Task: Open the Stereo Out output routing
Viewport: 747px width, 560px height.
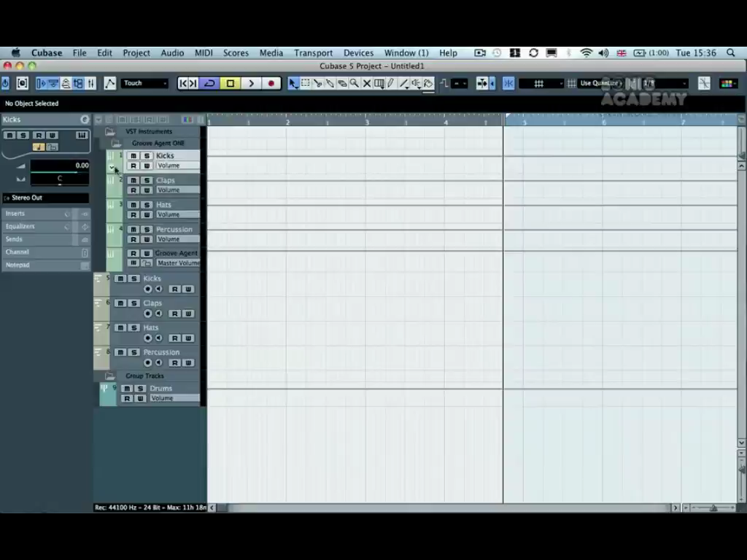Action: pos(46,198)
